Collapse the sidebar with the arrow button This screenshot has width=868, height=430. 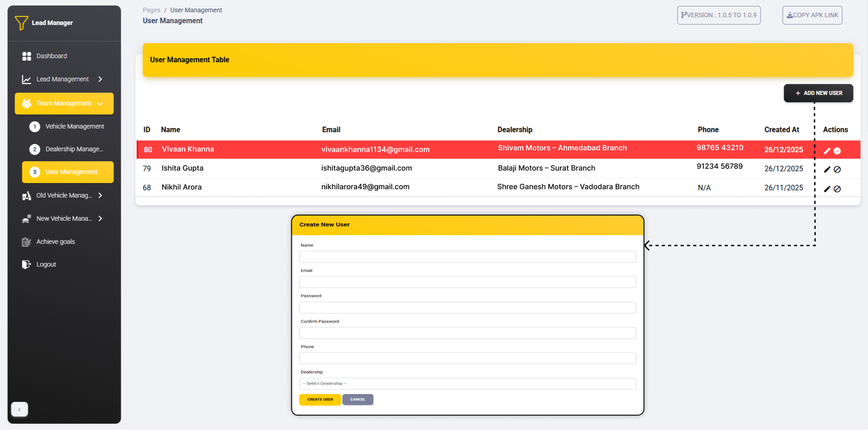tap(20, 409)
